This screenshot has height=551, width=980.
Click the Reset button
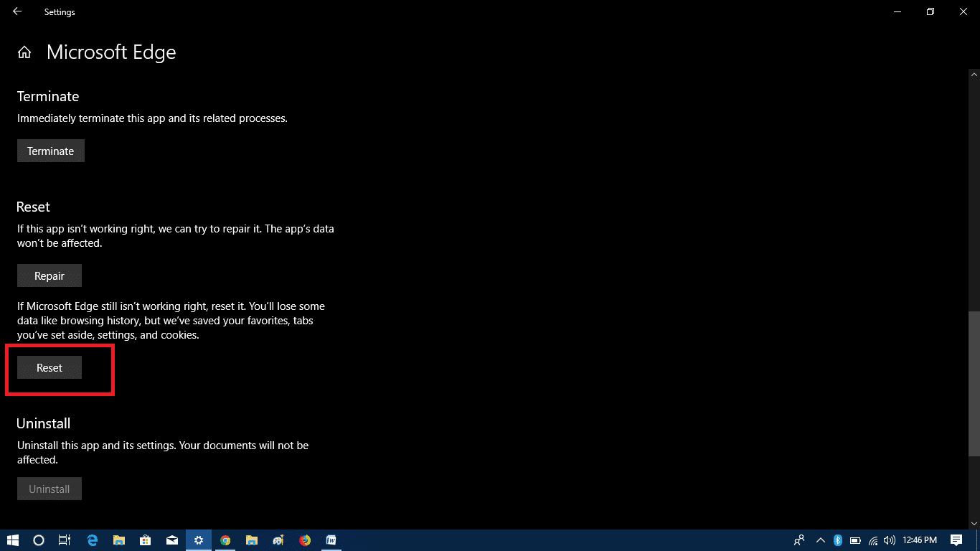(x=50, y=367)
